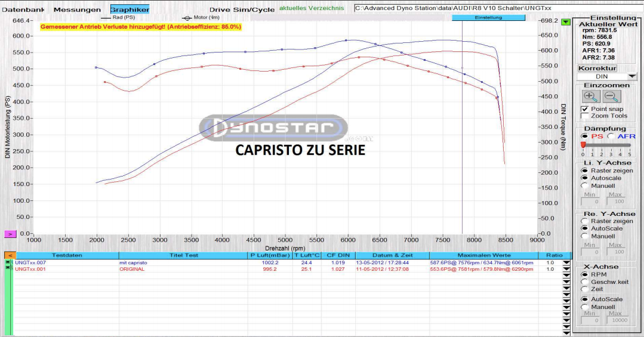Click max values cell starting 553.6PS
644x337 pixels.
[482, 269]
